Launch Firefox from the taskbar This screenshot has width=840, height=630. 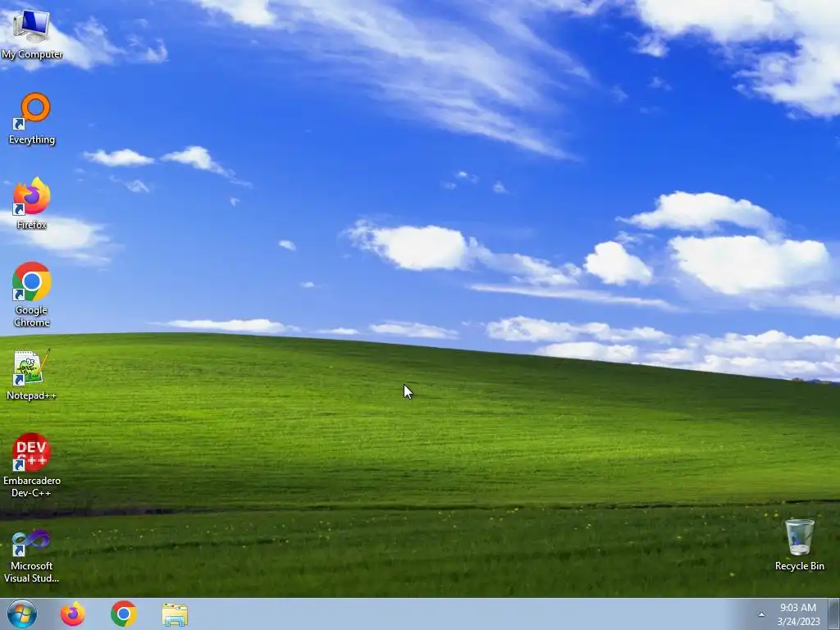coord(72,614)
